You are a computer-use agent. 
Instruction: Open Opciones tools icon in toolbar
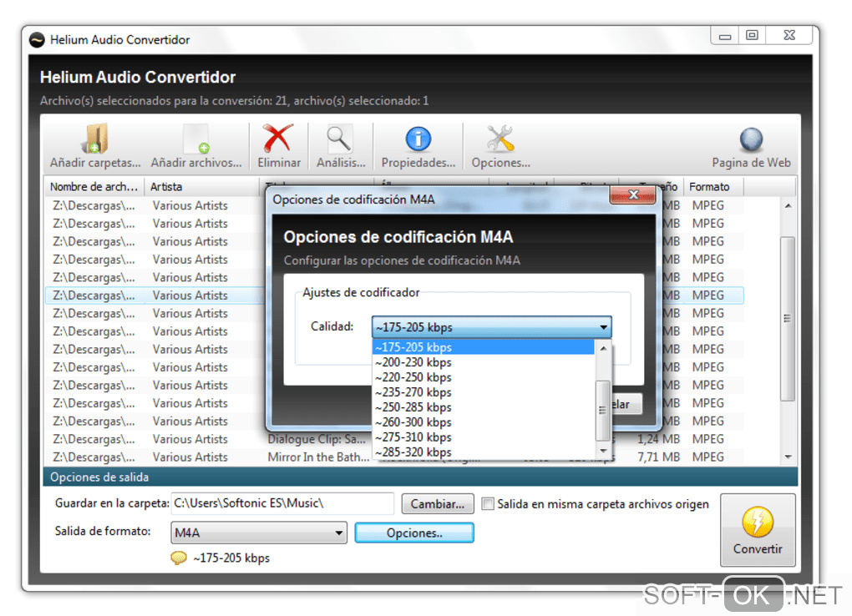point(500,139)
